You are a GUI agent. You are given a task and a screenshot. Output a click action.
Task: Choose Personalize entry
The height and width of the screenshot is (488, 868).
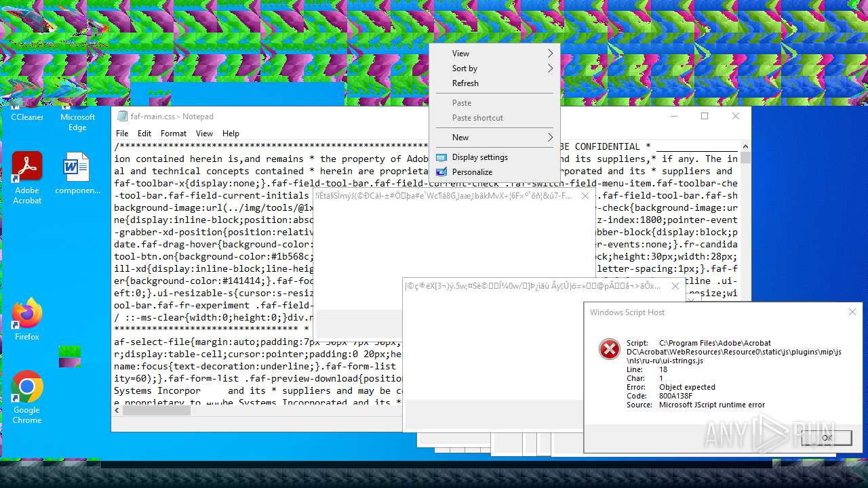[x=494, y=172]
